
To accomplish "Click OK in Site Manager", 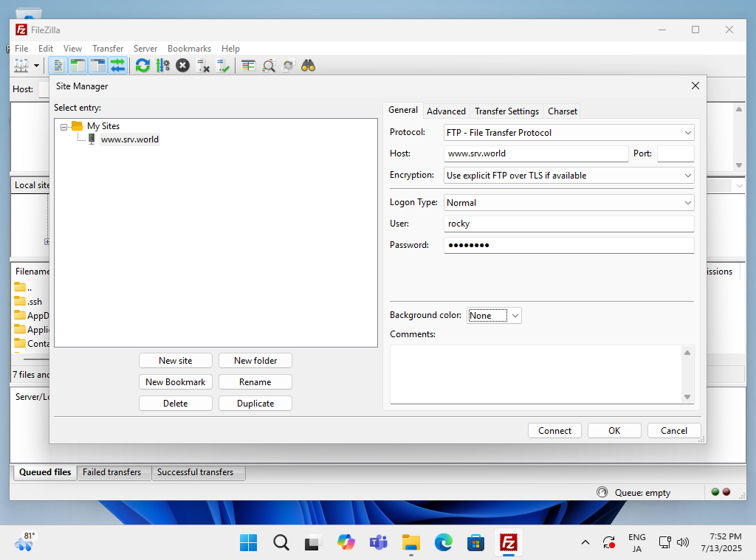I will (x=614, y=431).
